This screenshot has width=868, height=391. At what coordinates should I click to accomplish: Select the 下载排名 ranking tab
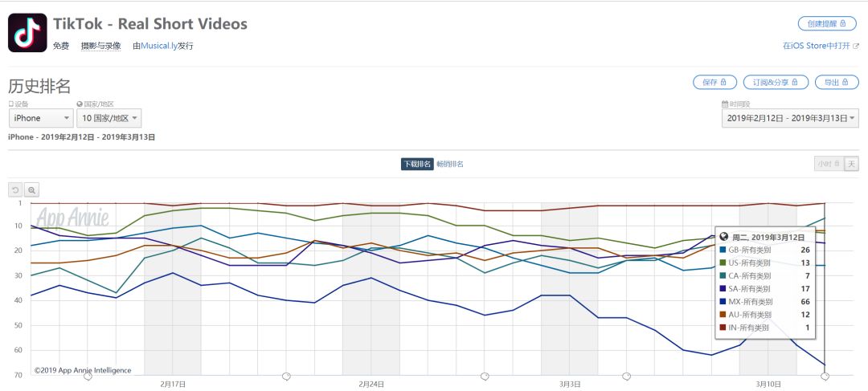(x=417, y=165)
